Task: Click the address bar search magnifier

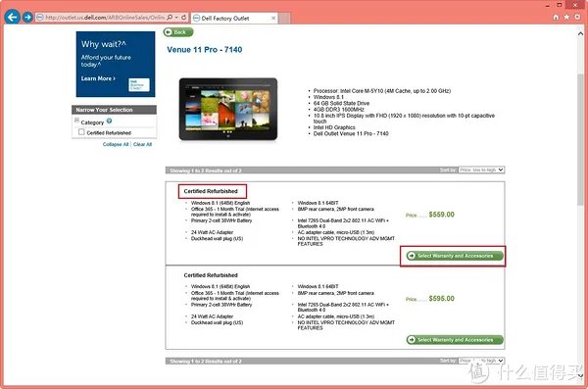Action: point(170,18)
